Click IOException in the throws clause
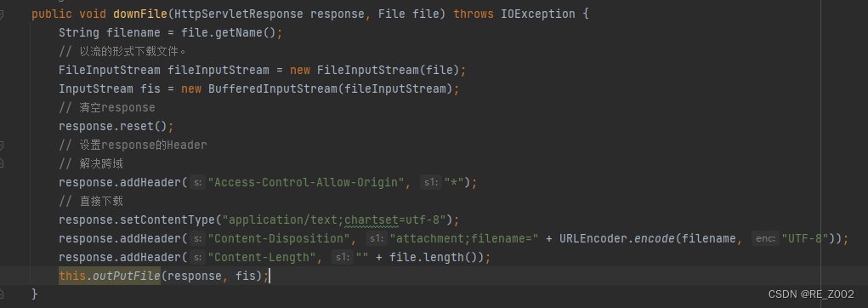Screen dimensions: 868x308 click(537, 14)
